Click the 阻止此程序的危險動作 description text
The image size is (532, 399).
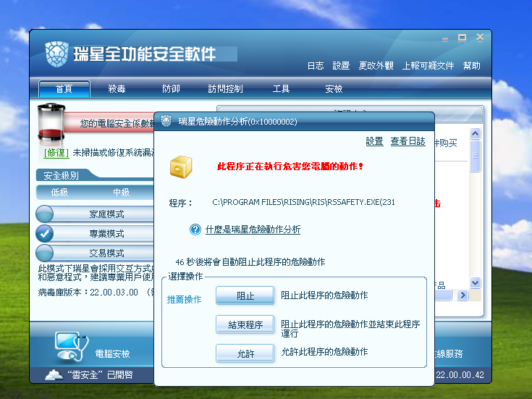pyautogui.click(x=324, y=295)
